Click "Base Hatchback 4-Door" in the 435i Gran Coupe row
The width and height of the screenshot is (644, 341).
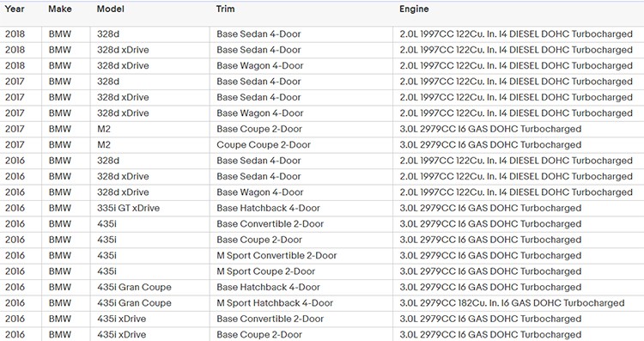[x=268, y=287]
